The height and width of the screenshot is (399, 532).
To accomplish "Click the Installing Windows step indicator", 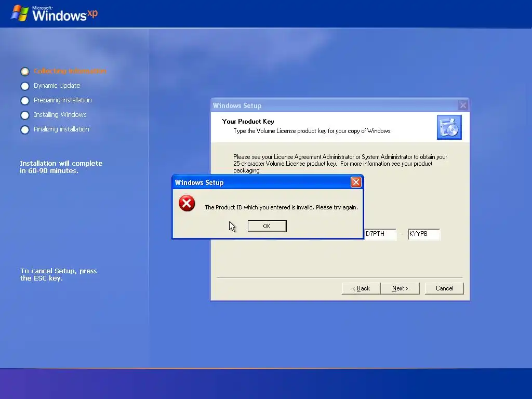I will [25, 115].
